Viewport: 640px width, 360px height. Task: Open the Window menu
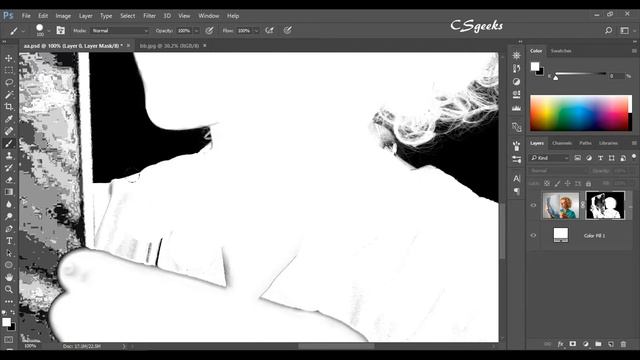(209, 16)
